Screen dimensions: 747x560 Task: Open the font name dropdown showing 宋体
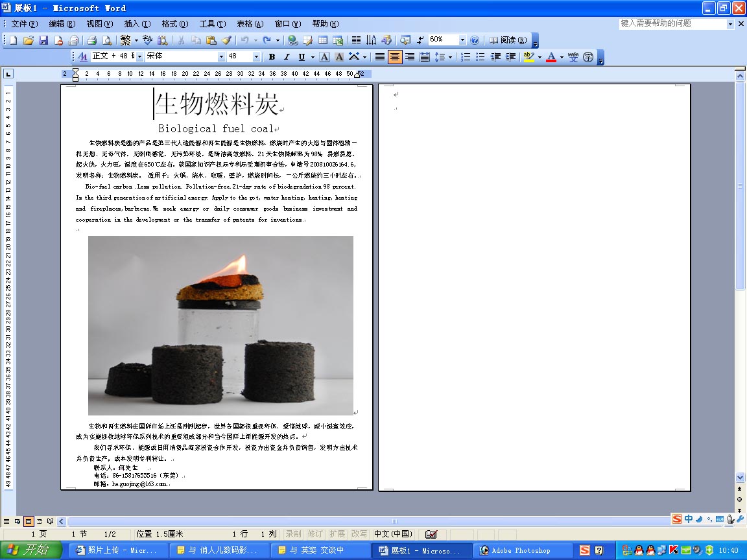tap(221, 57)
